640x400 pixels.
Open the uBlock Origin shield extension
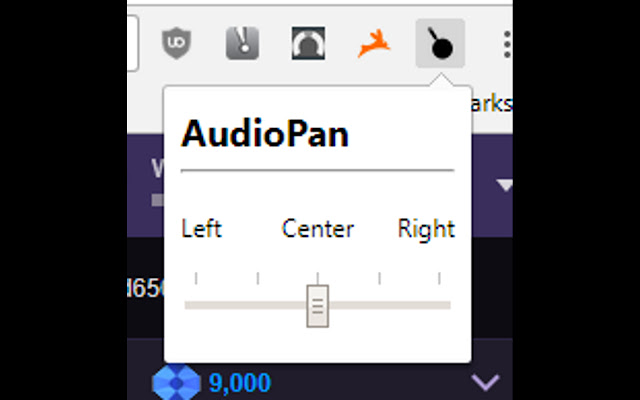(x=176, y=43)
